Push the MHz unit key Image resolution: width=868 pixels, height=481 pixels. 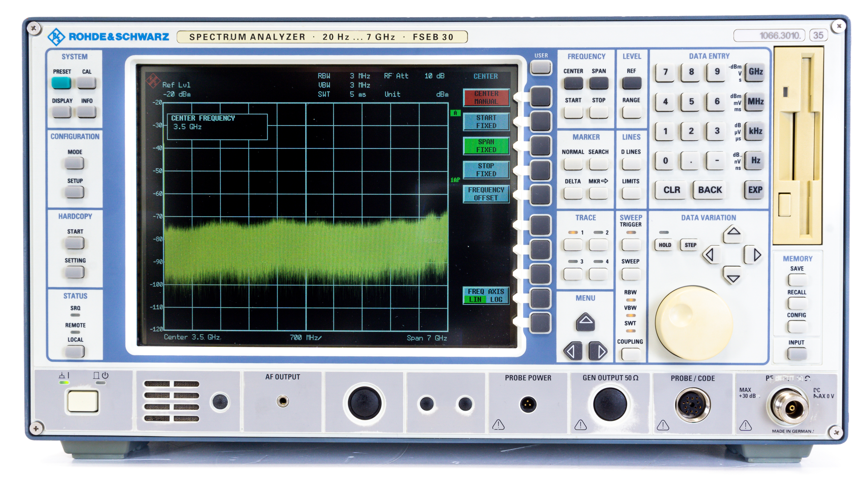[755, 102]
